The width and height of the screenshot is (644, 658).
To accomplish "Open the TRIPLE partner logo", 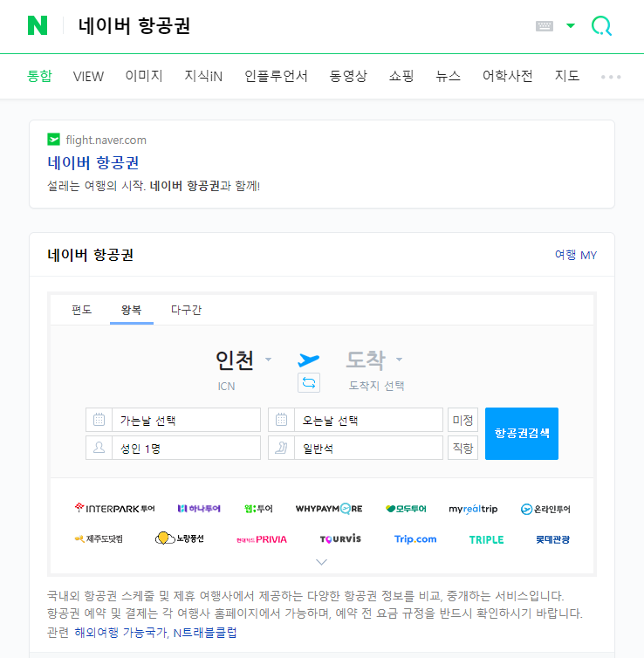I will 486,539.
